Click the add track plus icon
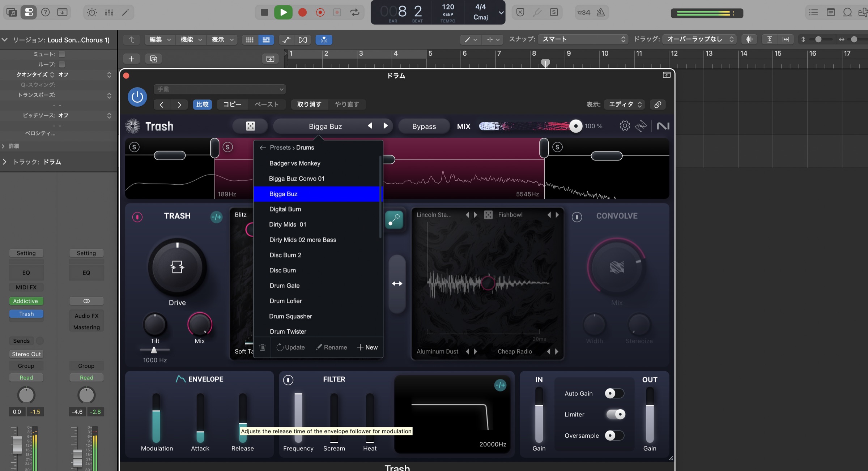This screenshot has height=471, width=868. pos(131,59)
